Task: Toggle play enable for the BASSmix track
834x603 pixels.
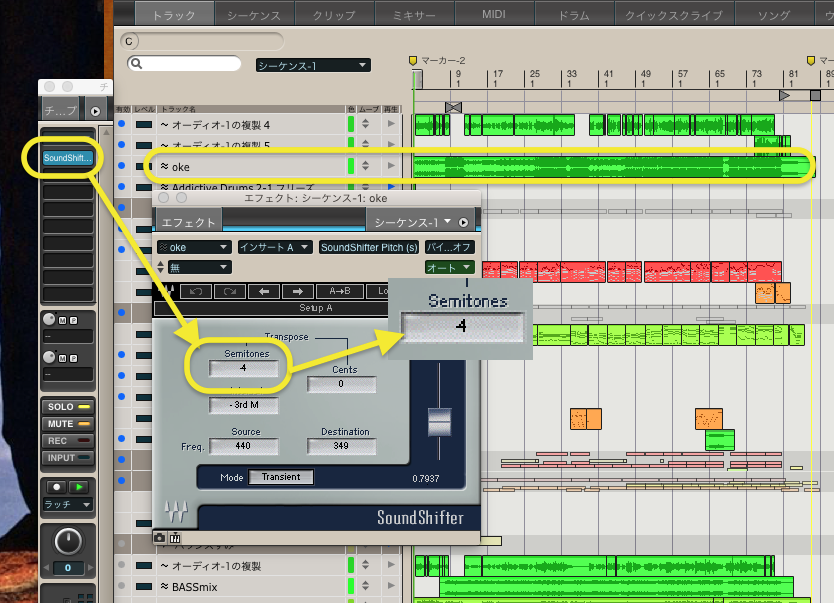Action: 391,586
